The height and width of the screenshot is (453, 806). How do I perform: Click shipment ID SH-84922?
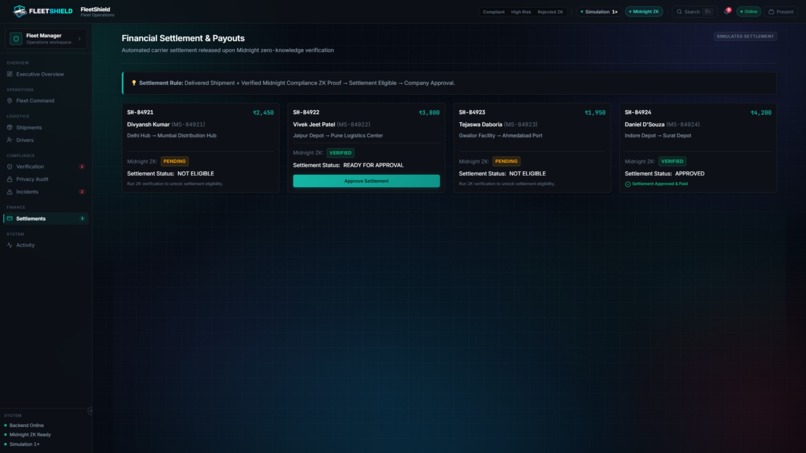click(x=306, y=112)
